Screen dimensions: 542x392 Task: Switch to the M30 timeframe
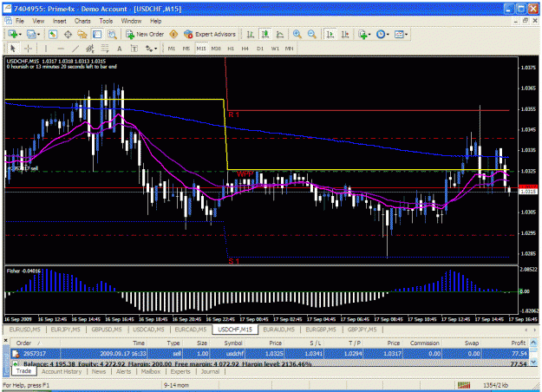click(216, 49)
